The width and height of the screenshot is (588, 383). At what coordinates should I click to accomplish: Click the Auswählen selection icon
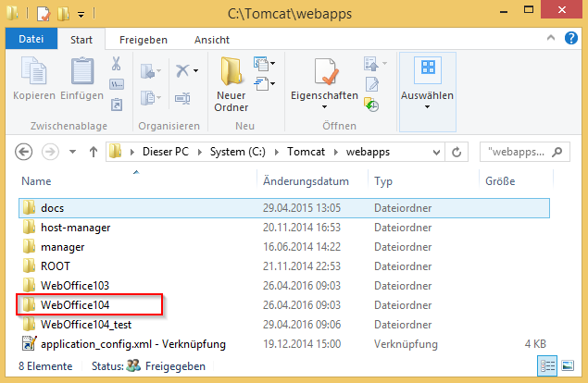click(428, 69)
